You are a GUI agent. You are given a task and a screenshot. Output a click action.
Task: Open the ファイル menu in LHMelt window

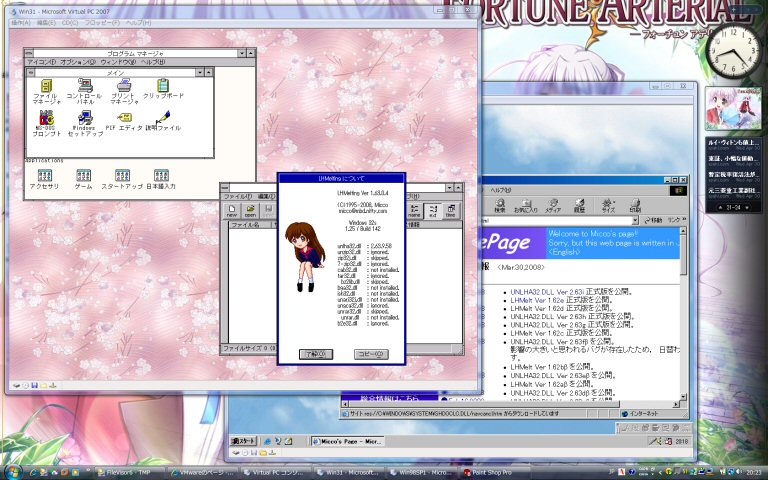(x=238, y=196)
